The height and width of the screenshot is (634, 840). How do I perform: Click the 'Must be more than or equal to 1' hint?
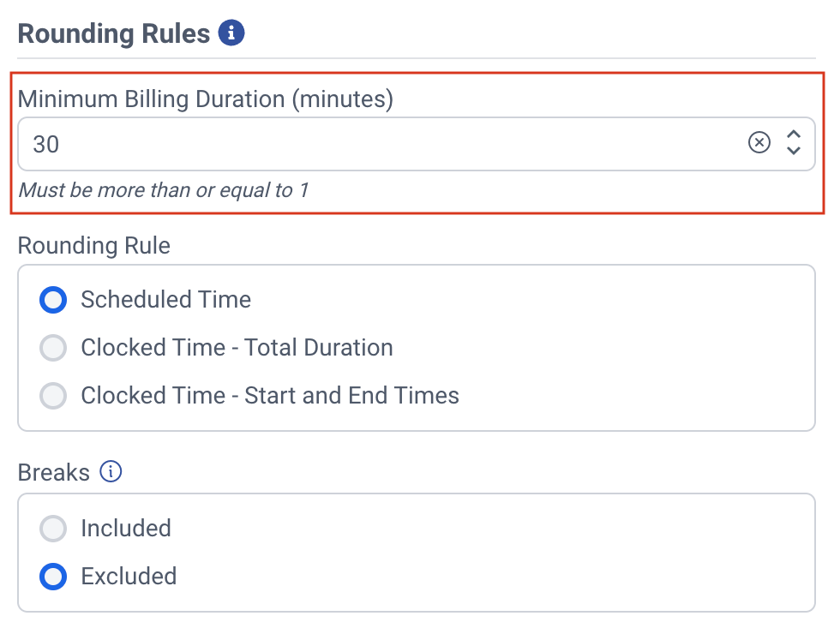tap(163, 190)
